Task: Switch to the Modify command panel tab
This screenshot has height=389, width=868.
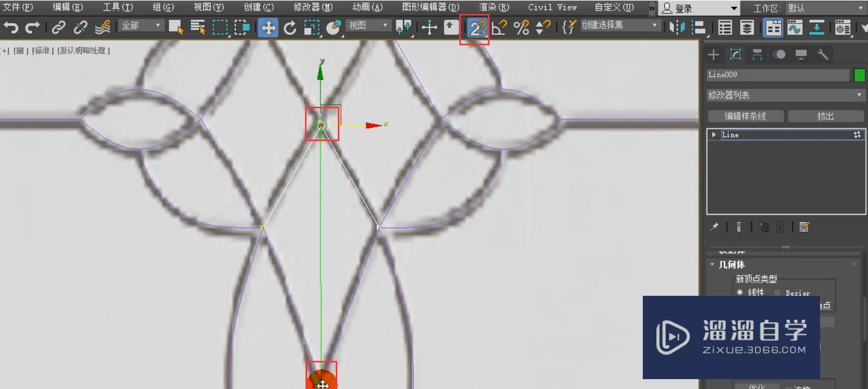Action: (x=736, y=54)
